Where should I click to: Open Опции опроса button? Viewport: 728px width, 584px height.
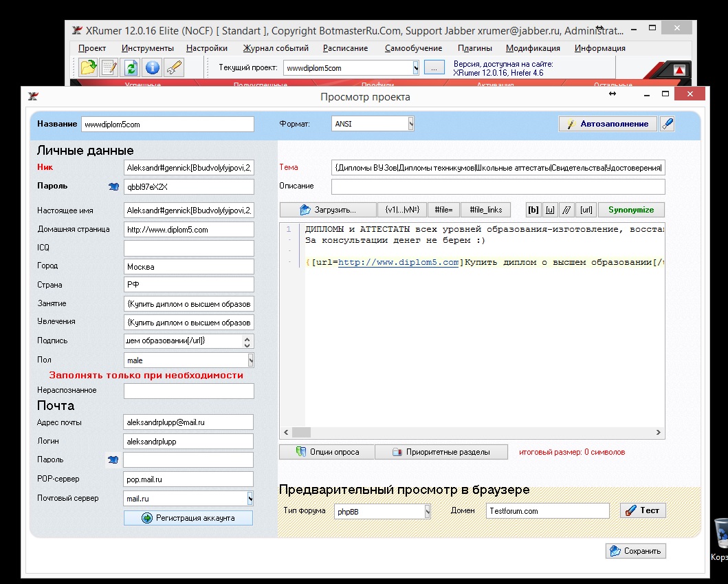click(327, 452)
